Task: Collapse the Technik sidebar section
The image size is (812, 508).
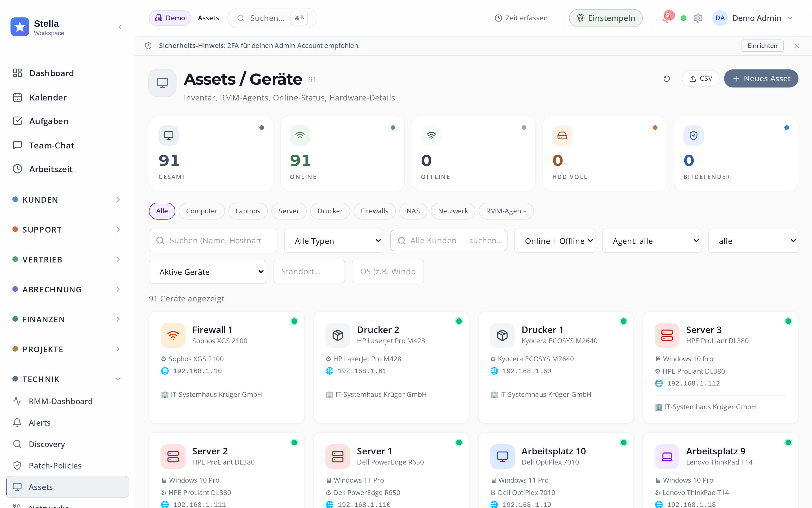Action: coord(67,379)
